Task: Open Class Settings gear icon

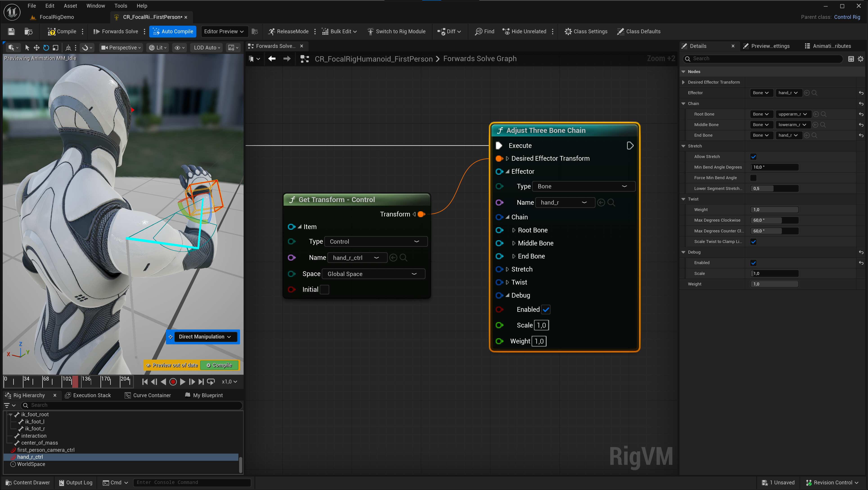Action: 568,31
